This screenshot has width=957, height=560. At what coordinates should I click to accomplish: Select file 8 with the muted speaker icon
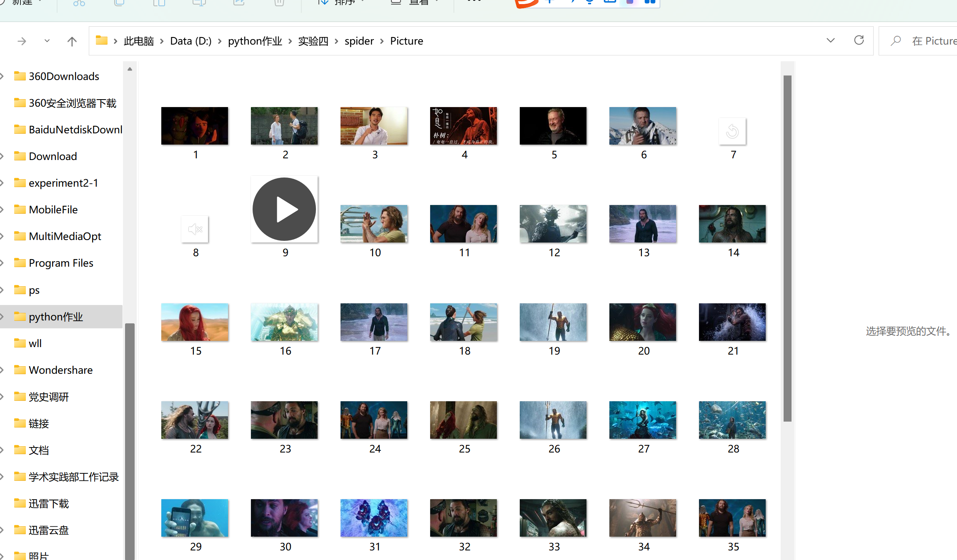pyautogui.click(x=195, y=229)
